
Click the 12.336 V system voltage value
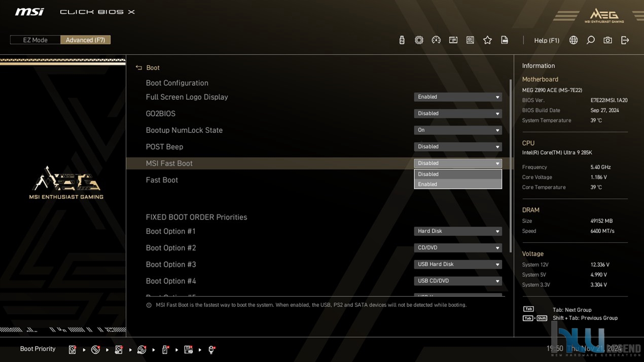(x=600, y=265)
